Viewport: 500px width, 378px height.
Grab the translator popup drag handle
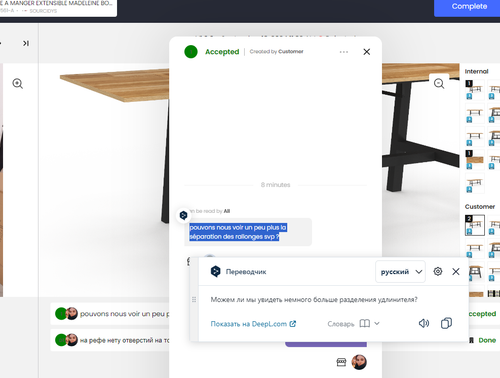coord(194,299)
